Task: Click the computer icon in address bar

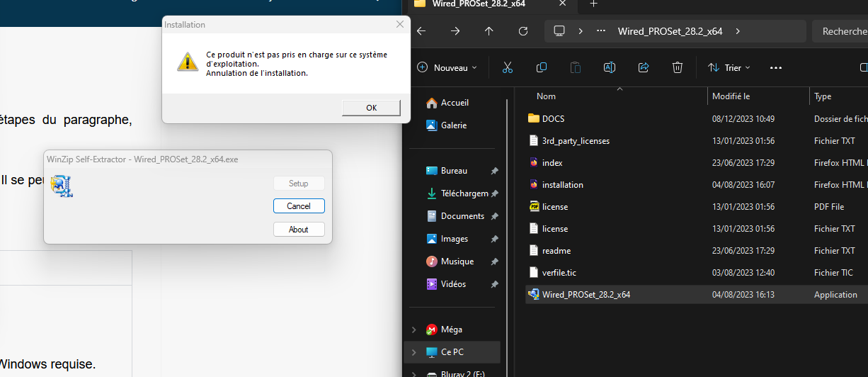Action: pos(559,31)
